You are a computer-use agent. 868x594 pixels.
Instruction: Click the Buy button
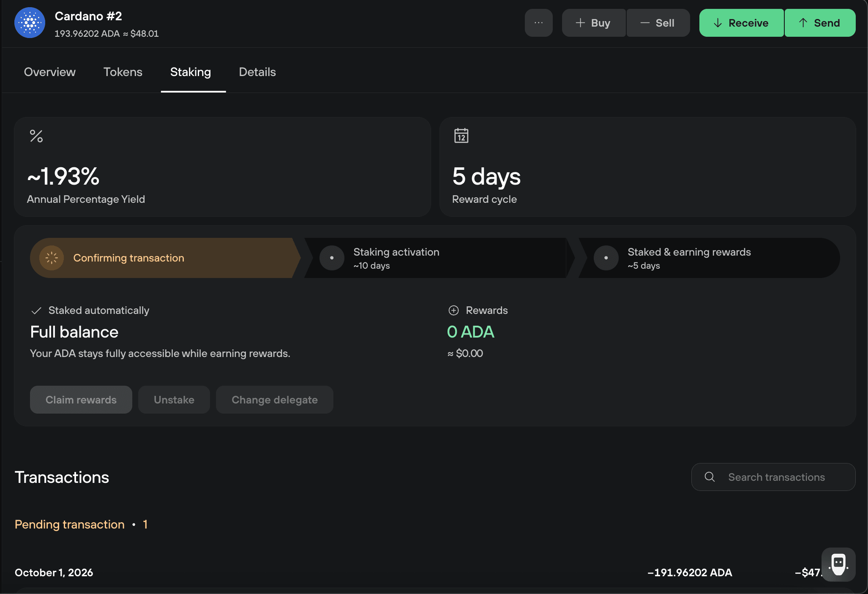(594, 23)
